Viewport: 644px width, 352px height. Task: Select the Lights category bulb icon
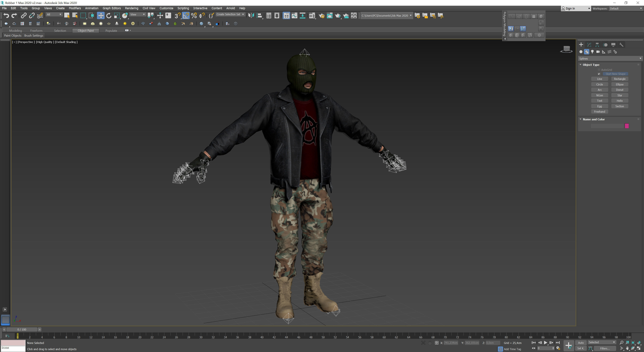(x=592, y=52)
